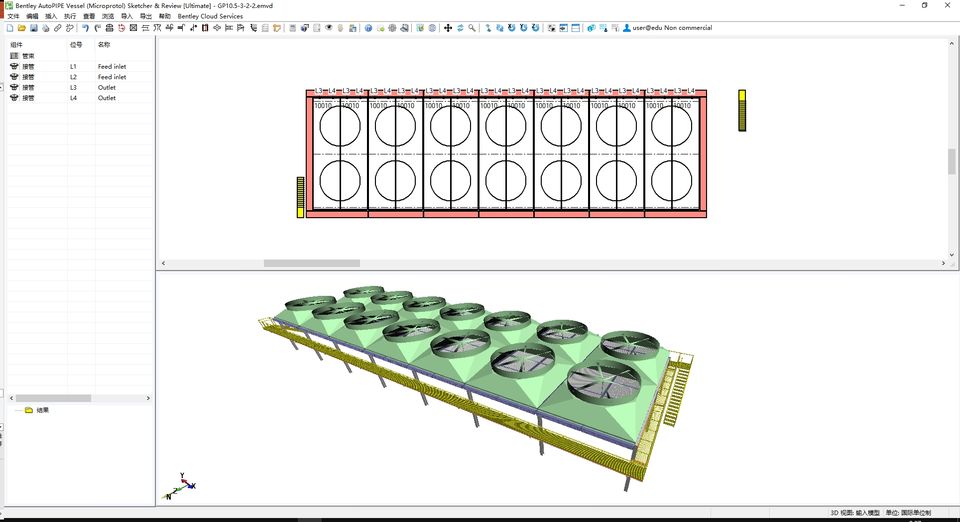Screen dimensions: 960x522
Task: Click the user account icon
Action: point(627,28)
